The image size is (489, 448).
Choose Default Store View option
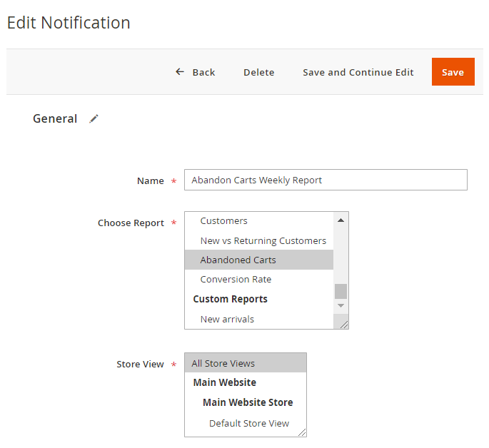click(248, 423)
